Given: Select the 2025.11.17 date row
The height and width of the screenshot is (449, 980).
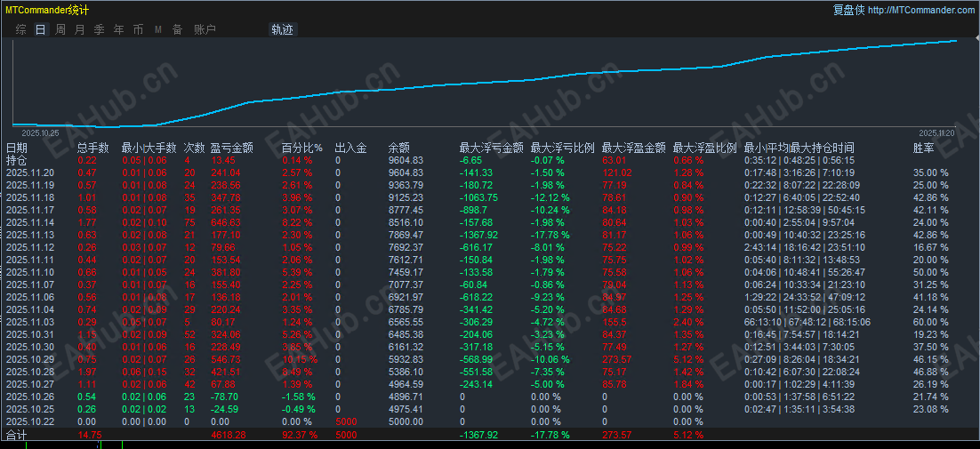Looking at the screenshot, I should (30, 210).
